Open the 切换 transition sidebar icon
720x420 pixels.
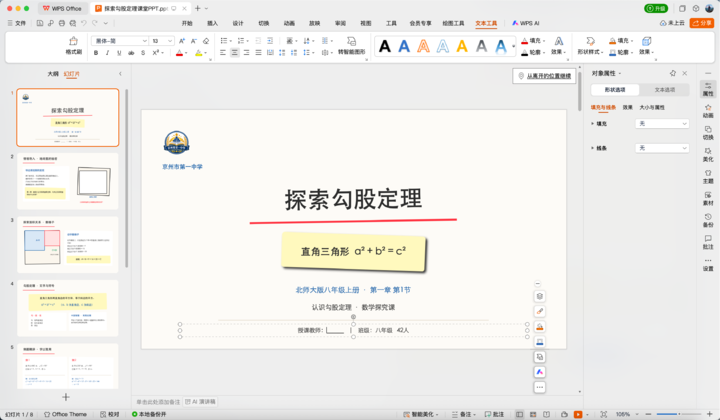coord(708,132)
